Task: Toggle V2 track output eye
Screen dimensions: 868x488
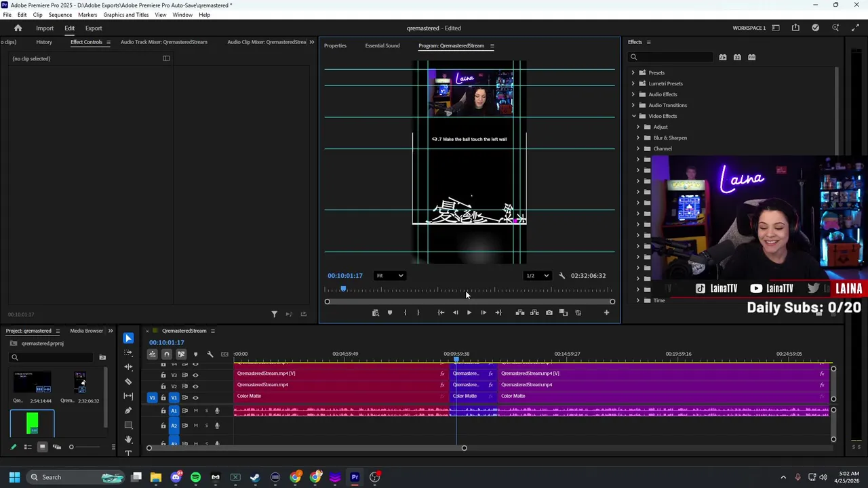Action: click(195, 386)
